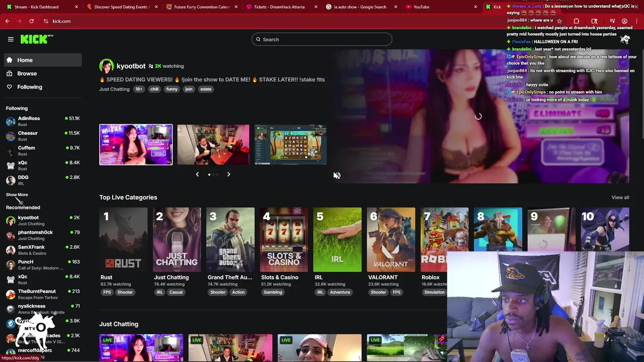Click browser back arrow

pyautogui.click(x=7, y=21)
